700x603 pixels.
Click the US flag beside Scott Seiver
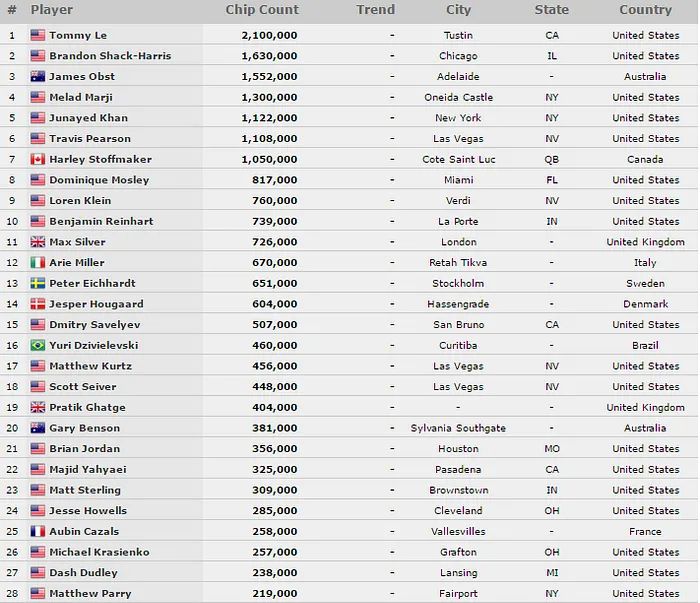[38, 387]
